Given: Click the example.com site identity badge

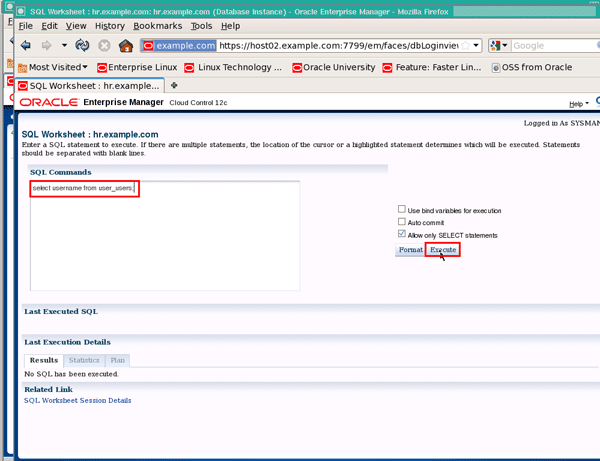Looking at the screenshot, I should point(179,46).
